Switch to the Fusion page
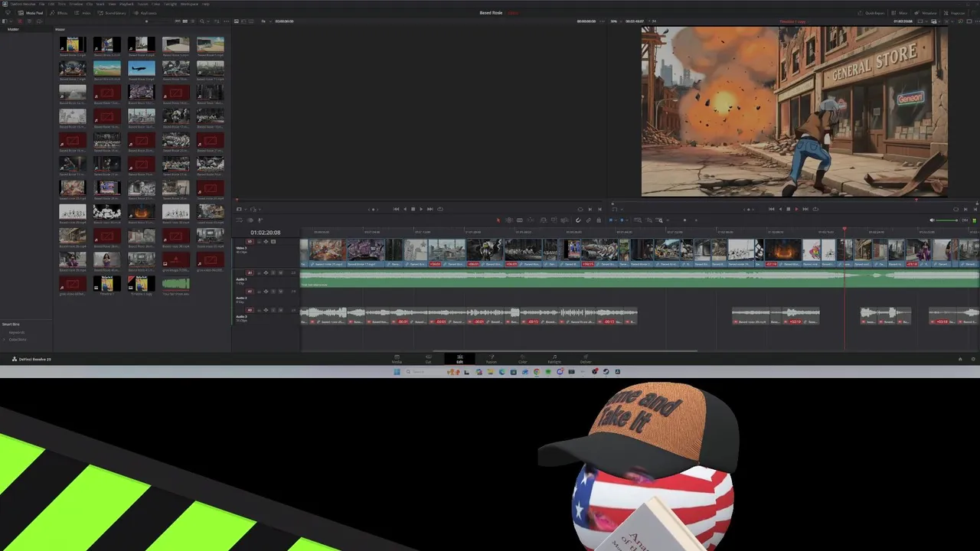980x551 pixels. tap(491, 359)
